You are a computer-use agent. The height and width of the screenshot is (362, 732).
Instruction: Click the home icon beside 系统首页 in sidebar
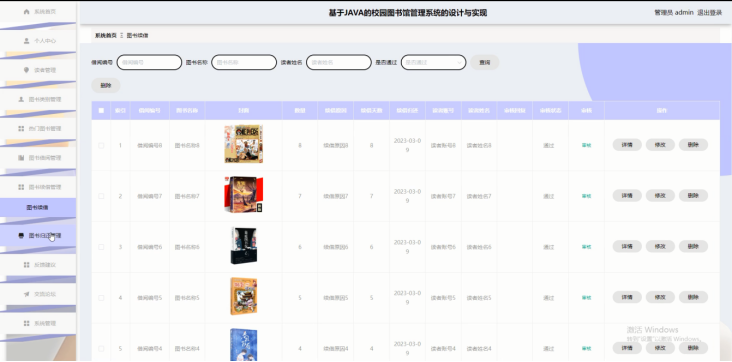pyautogui.click(x=26, y=12)
